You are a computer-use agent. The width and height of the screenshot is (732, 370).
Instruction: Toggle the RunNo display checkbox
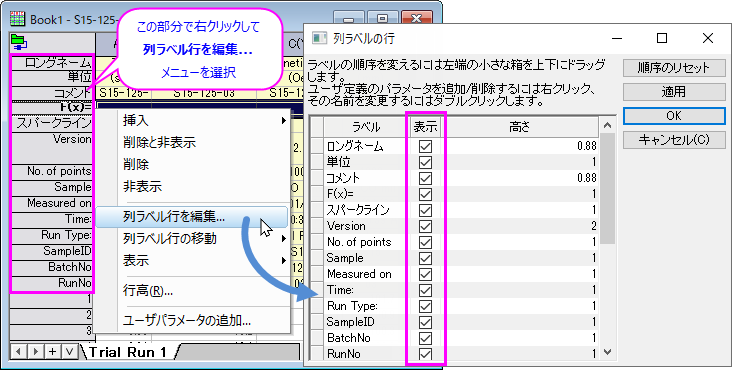[x=425, y=354]
